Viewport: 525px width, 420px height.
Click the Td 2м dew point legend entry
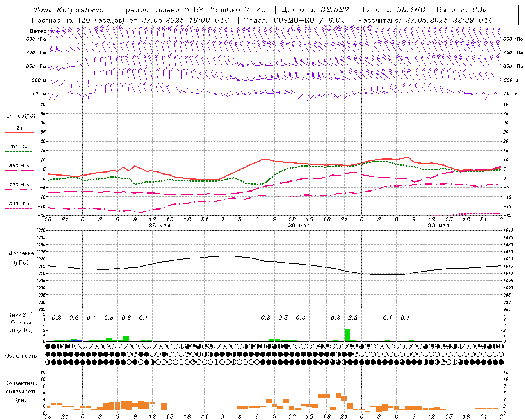click(x=19, y=147)
